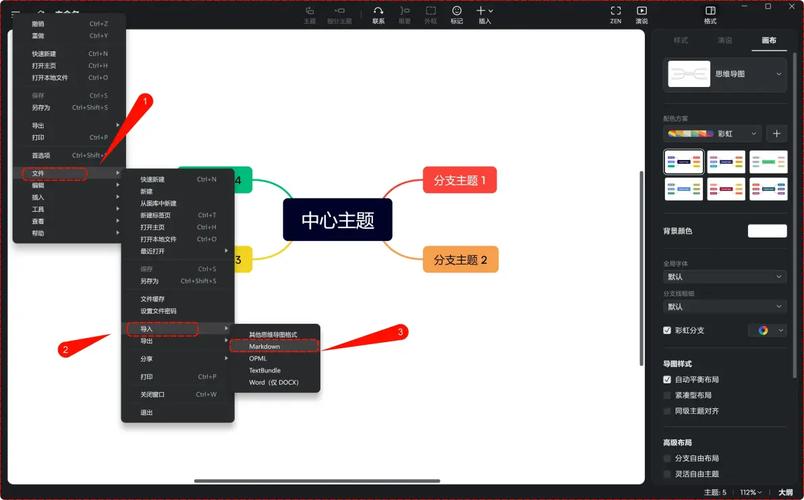Open the View (查看) menu item
Screen dimensions: 804x500
69,221
